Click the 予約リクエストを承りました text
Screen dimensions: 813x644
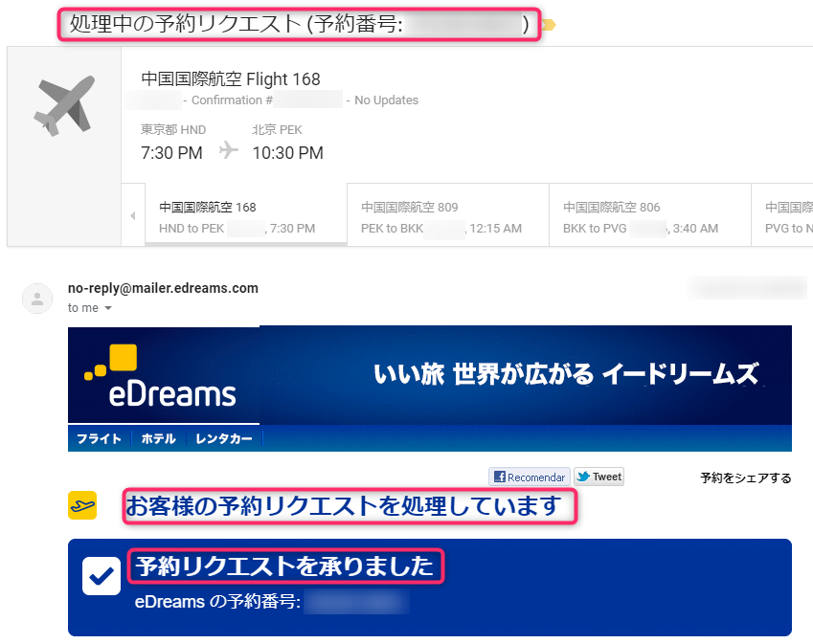284,566
